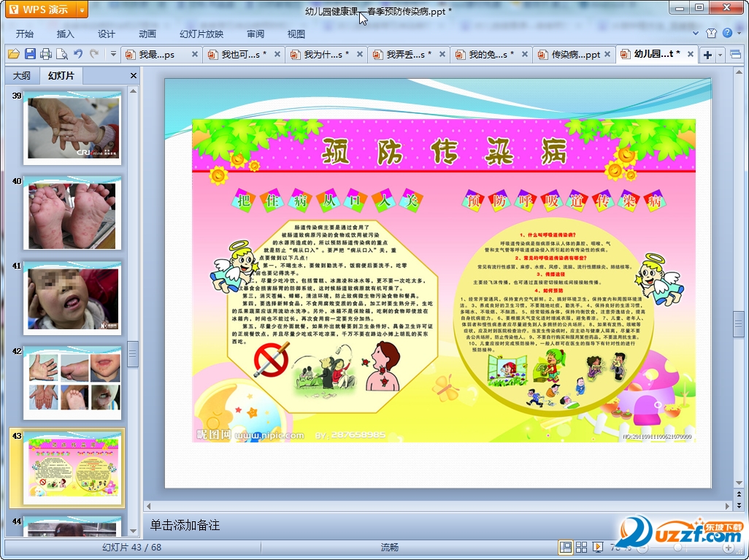749x560 pixels.
Task: Switch to the 大纲 pane tab
Action: coord(21,75)
